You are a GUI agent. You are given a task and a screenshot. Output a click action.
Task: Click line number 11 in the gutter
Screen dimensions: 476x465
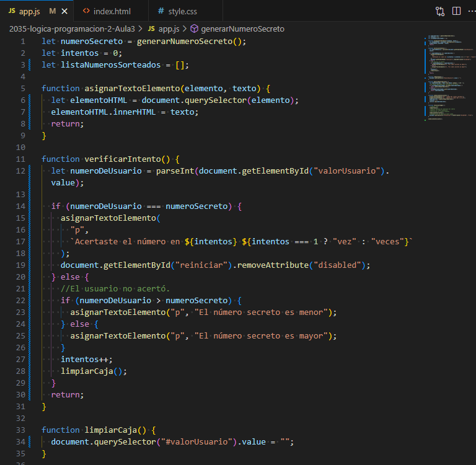[x=20, y=159]
